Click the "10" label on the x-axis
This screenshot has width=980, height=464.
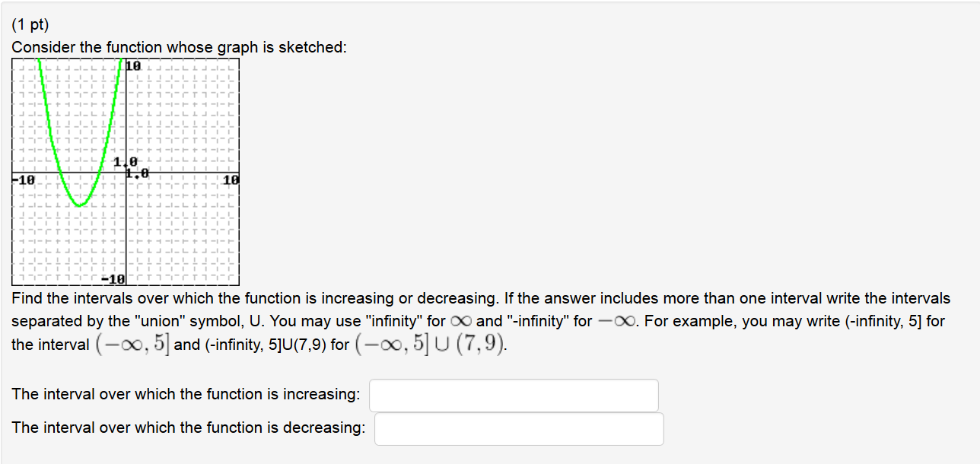pos(230,180)
